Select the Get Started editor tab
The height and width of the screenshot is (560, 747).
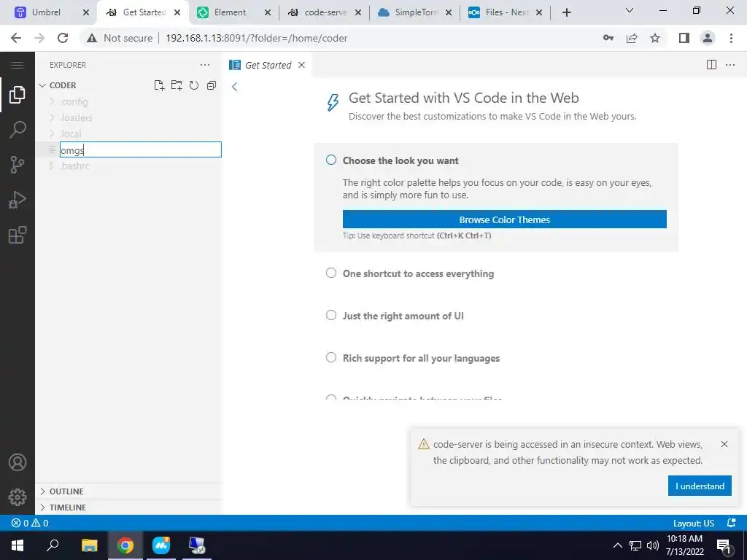267,65
